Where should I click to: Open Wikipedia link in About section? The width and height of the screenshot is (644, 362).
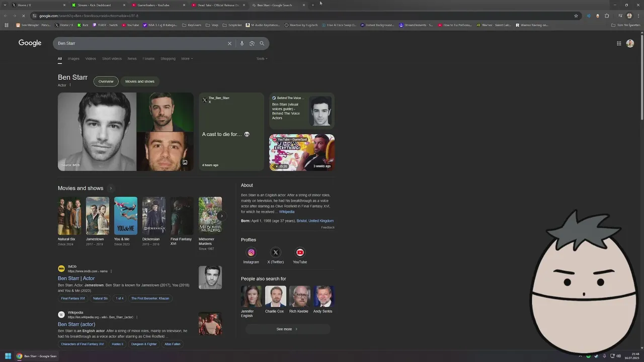tap(287, 212)
